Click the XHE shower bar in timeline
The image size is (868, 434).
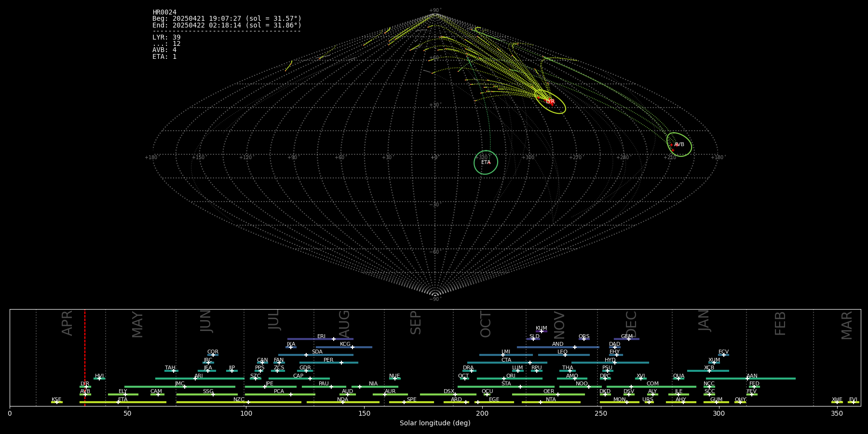[x=837, y=402]
